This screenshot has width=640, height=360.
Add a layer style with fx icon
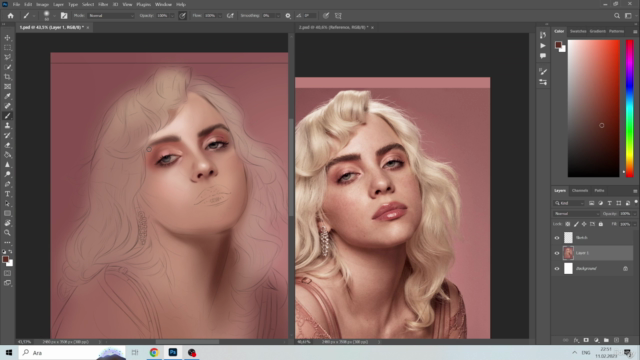pyautogui.click(x=576, y=340)
